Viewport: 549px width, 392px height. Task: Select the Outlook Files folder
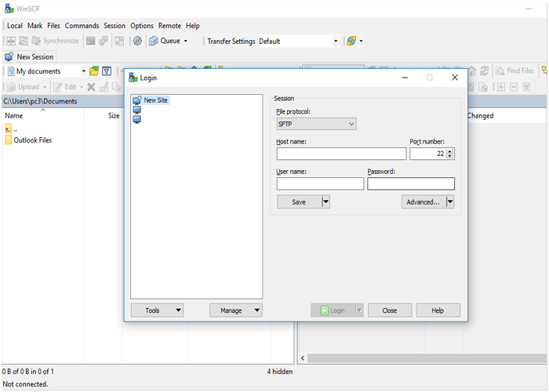pyautogui.click(x=28, y=140)
